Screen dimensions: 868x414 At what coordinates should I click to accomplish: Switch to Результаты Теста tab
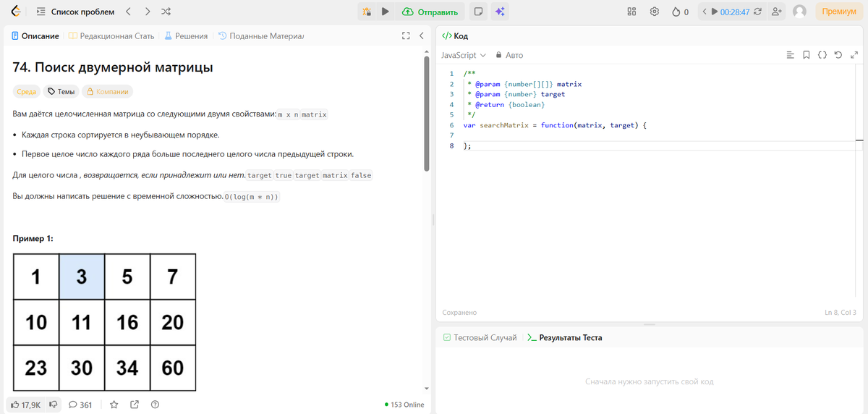click(564, 338)
